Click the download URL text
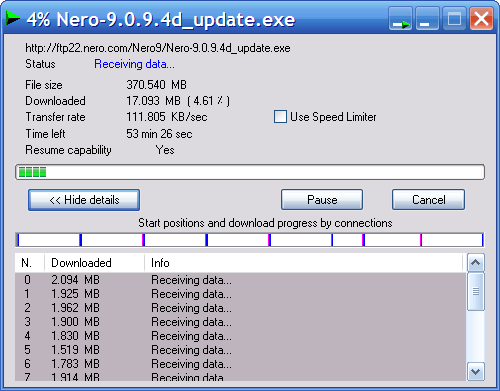The width and height of the screenshot is (500, 391). pos(158,48)
